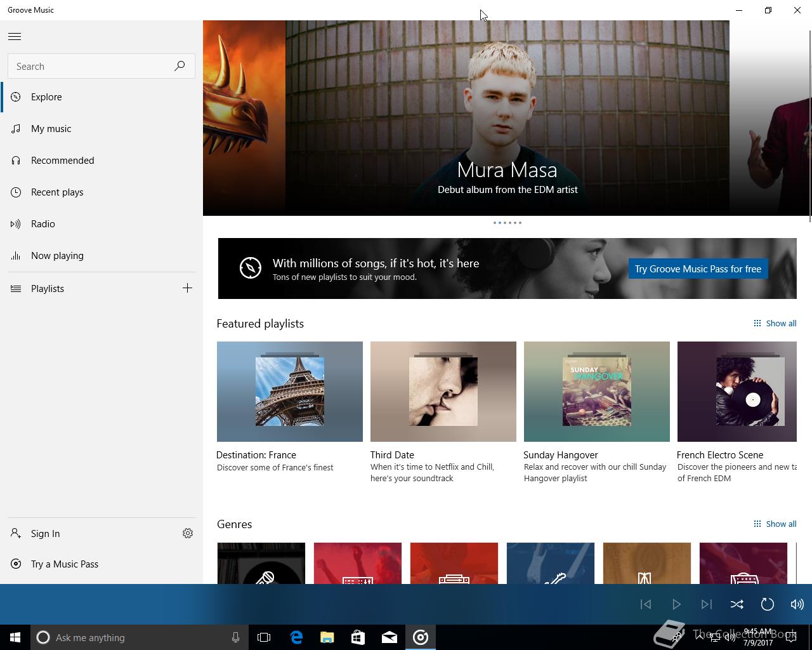Click the Mura Masa hero banner
Screen dimensions: 812x650
click(507, 118)
